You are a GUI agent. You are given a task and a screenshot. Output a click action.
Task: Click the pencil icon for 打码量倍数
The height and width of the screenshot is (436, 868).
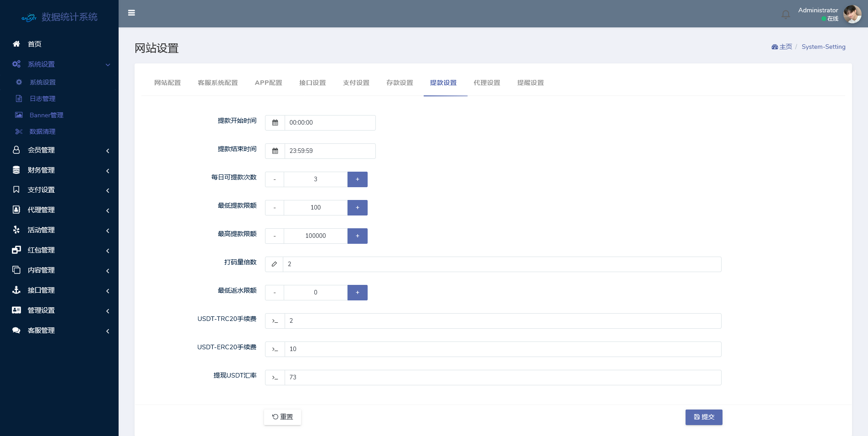[x=274, y=264]
